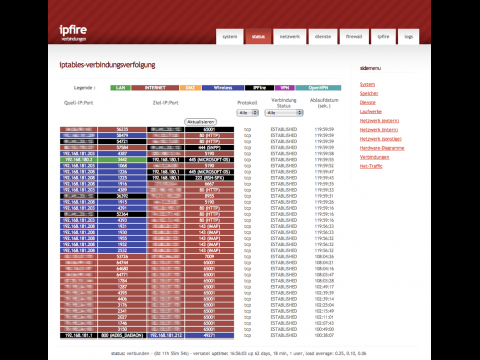Click the 7009 destination port cell
The width and height of the screenshot is (480, 360).
209,257
